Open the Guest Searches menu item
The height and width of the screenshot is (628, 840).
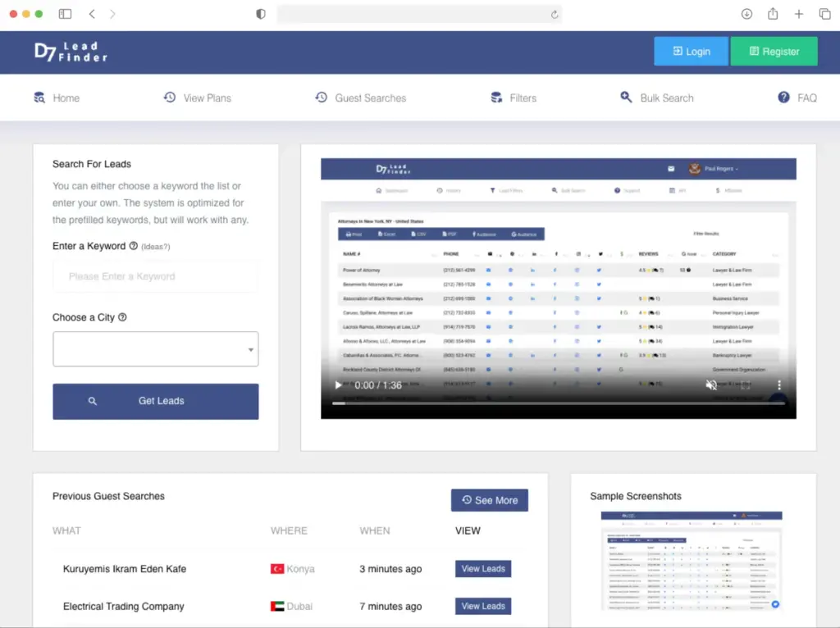pos(361,98)
